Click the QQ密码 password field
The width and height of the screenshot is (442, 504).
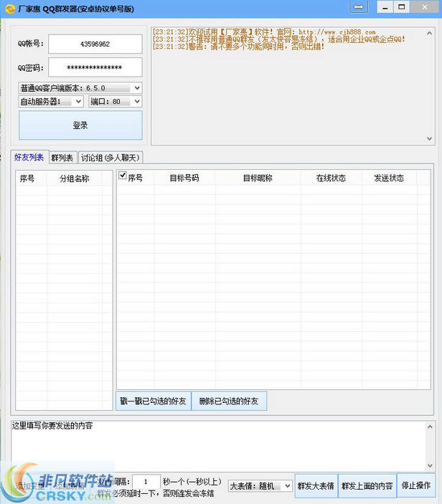[95, 67]
